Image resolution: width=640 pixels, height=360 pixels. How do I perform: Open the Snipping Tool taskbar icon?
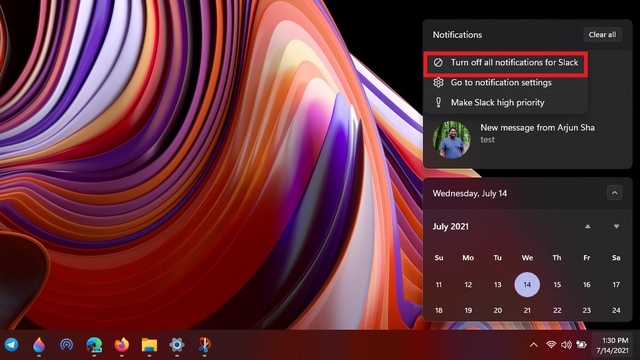(204, 345)
